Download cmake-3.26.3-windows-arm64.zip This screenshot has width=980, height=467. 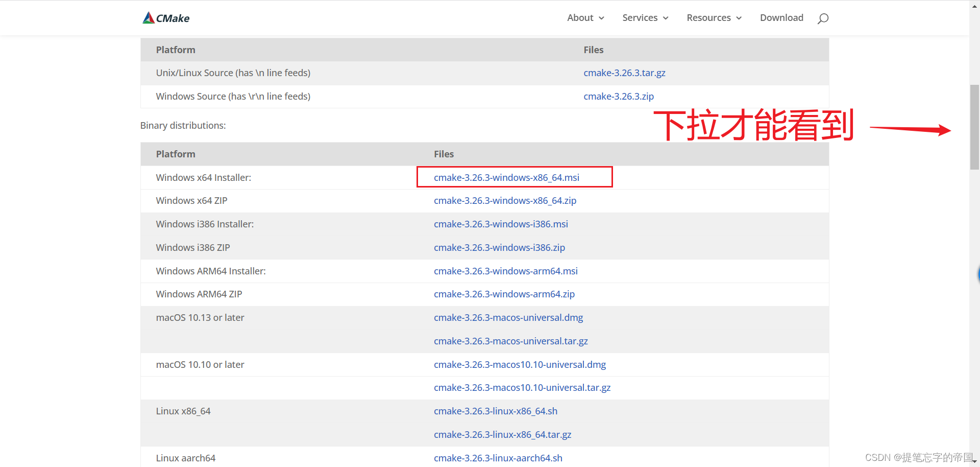[x=504, y=294]
